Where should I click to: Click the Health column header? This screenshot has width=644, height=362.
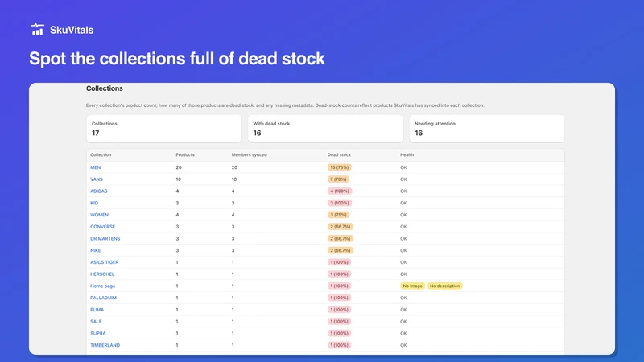(407, 155)
